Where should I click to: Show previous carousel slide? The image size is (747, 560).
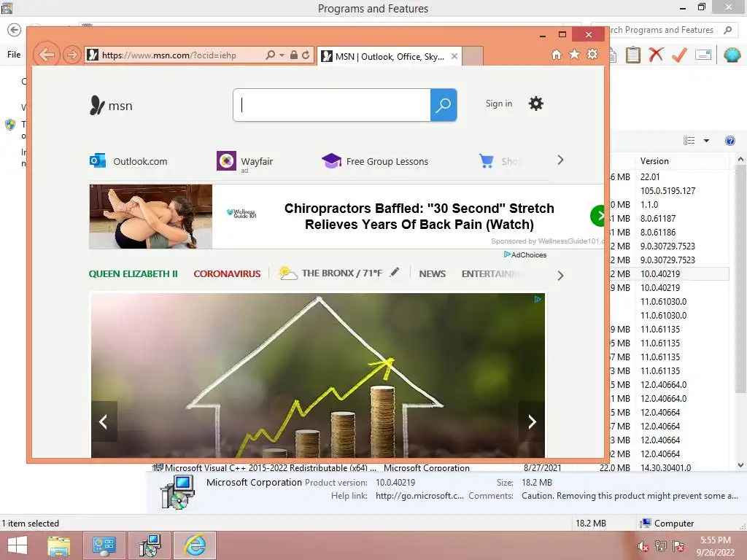104,421
